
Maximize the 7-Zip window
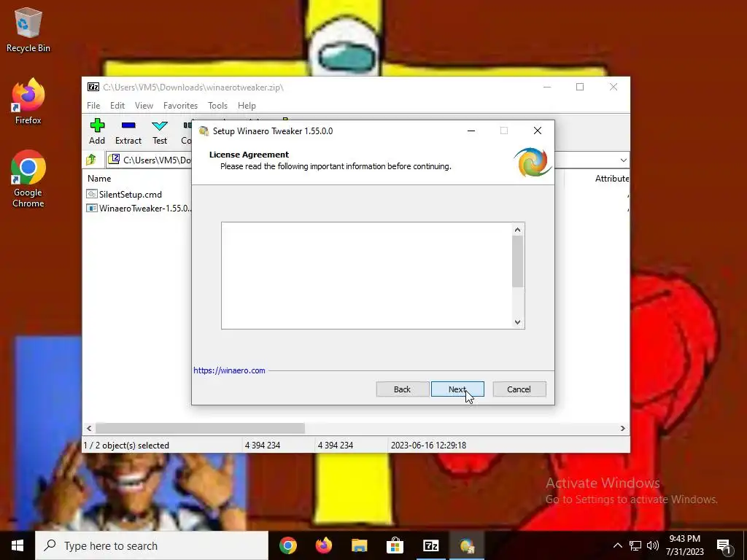point(580,87)
